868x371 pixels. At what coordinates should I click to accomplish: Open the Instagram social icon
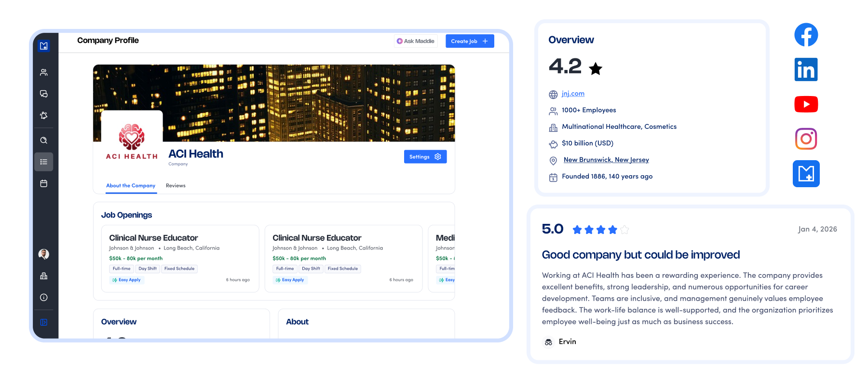[x=806, y=139]
